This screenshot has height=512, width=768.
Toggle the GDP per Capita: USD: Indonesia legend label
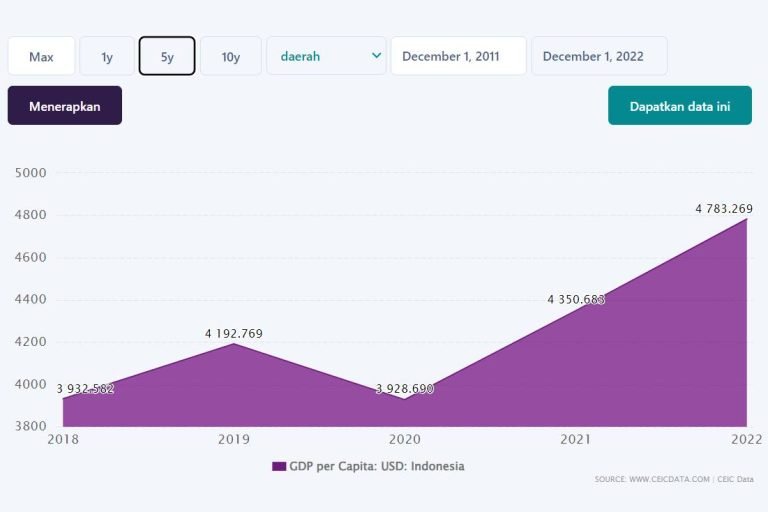tap(377, 466)
